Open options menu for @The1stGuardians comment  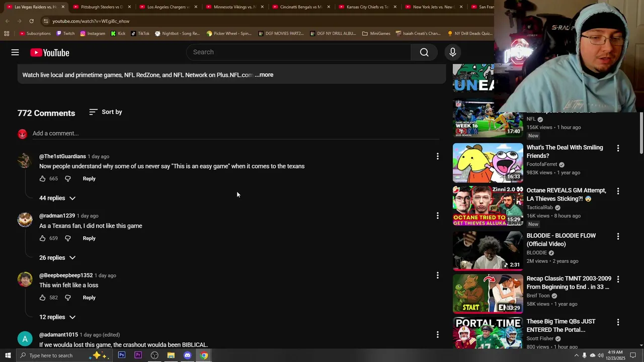(438, 156)
